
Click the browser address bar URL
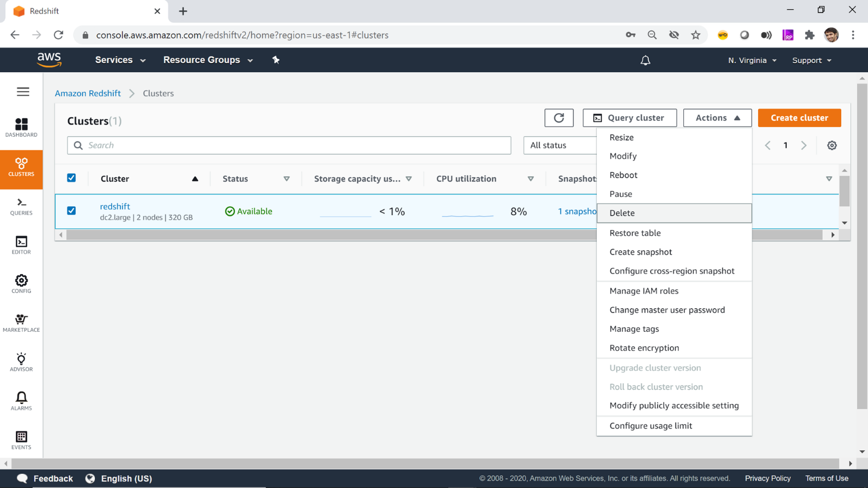coord(242,35)
